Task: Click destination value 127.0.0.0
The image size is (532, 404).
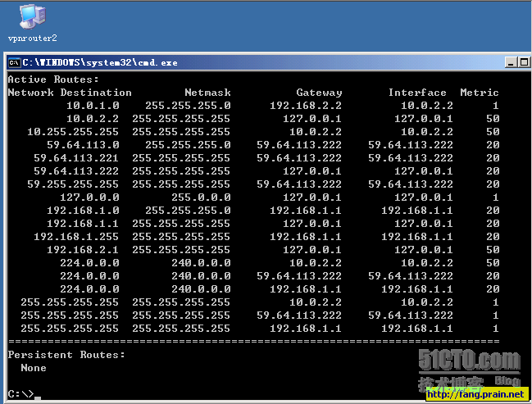Action: click(89, 197)
